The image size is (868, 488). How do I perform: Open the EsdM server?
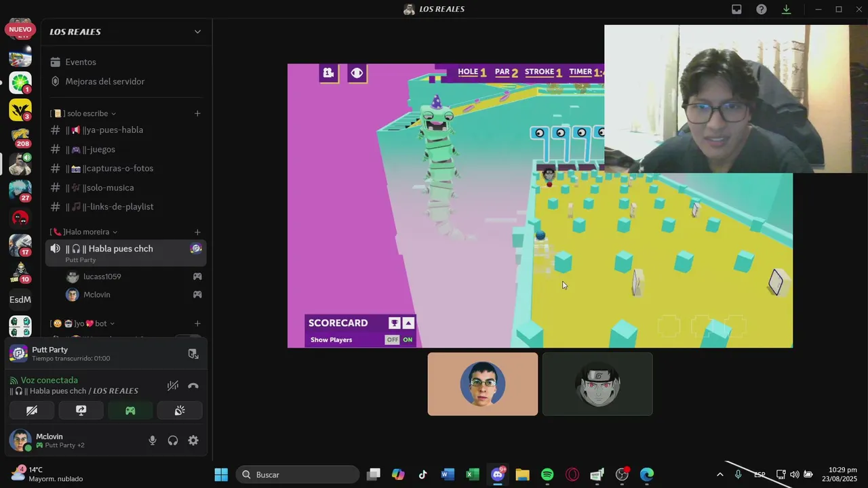(x=20, y=300)
